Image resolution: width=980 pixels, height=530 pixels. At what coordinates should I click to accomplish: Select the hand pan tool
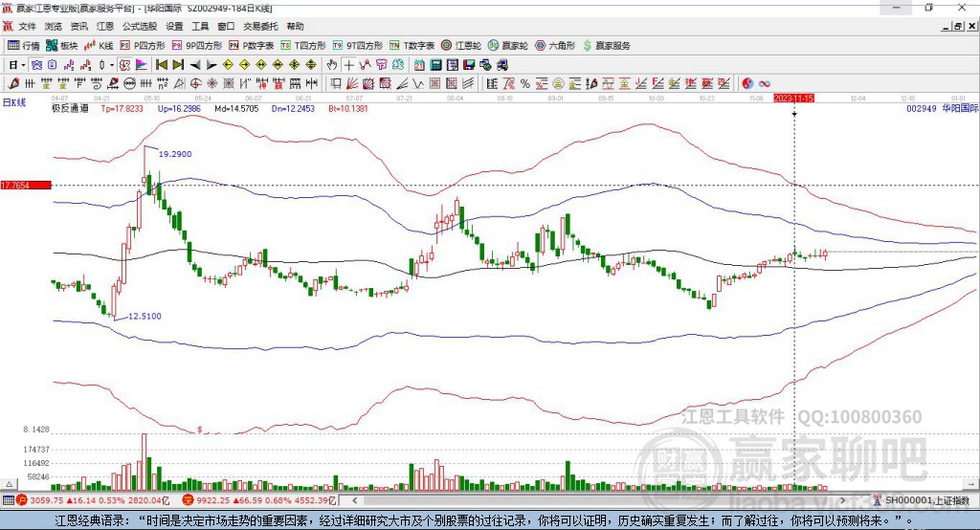click(x=332, y=65)
